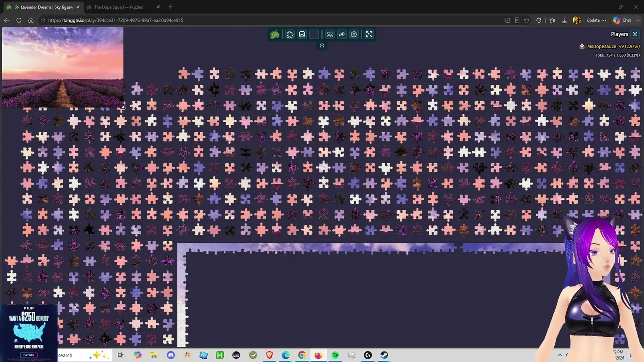Toggle the reference image preview button
This screenshot has height=362, width=644.
coord(302,34)
